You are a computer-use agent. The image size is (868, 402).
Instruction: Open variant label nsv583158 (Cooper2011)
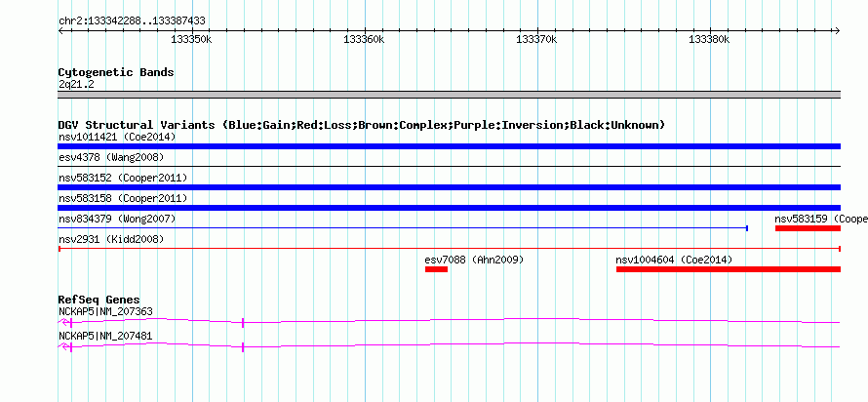click(x=123, y=198)
